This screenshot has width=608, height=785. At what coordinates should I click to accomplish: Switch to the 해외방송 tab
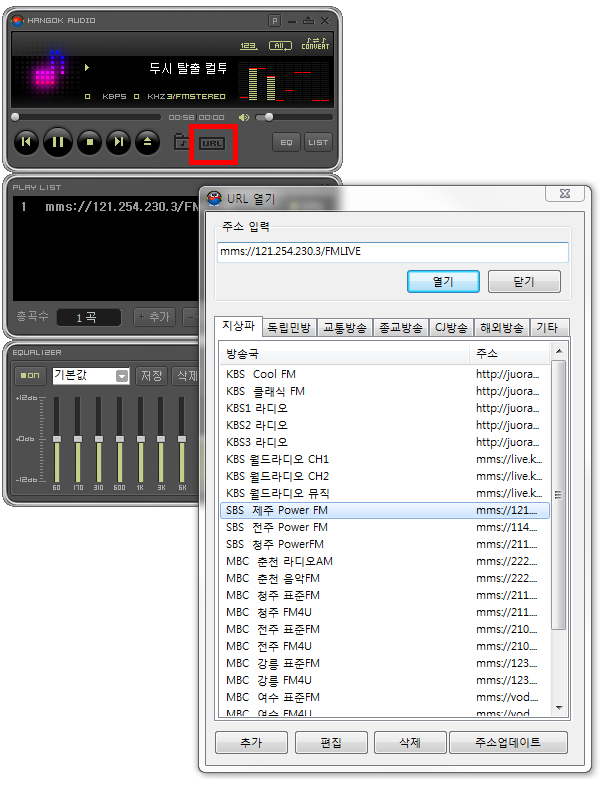501,328
